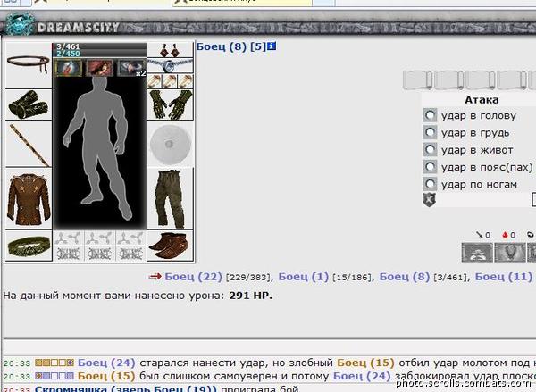Click the first empty scroll slot

point(418,80)
